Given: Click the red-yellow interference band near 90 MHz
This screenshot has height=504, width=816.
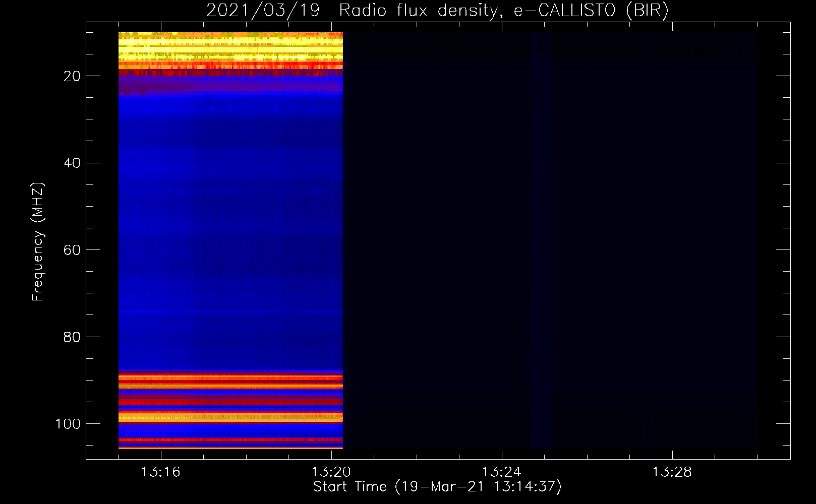Looking at the screenshot, I should tap(230, 382).
